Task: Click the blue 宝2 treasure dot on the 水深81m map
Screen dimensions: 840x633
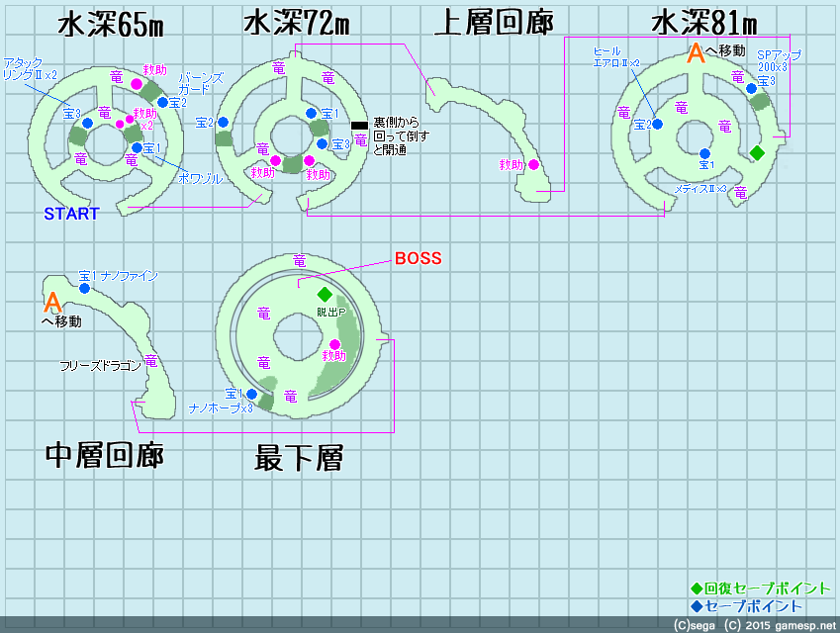Action: (x=658, y=125)
